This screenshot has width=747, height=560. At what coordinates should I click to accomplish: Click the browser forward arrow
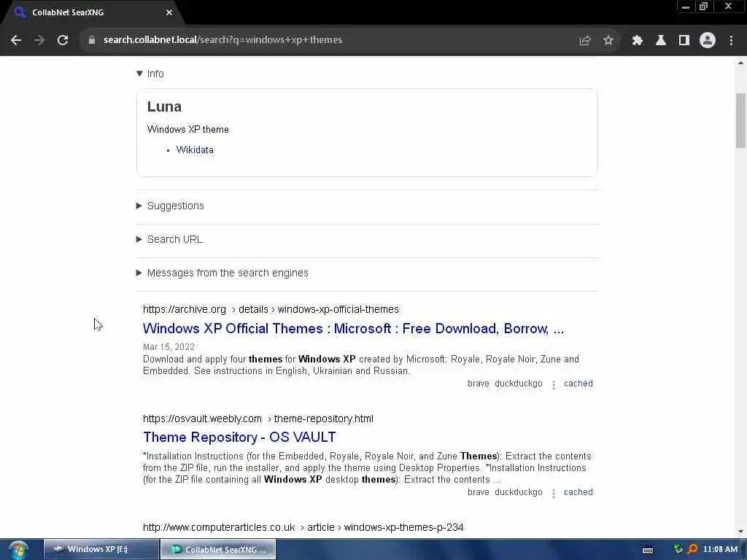tap(39, 40)
